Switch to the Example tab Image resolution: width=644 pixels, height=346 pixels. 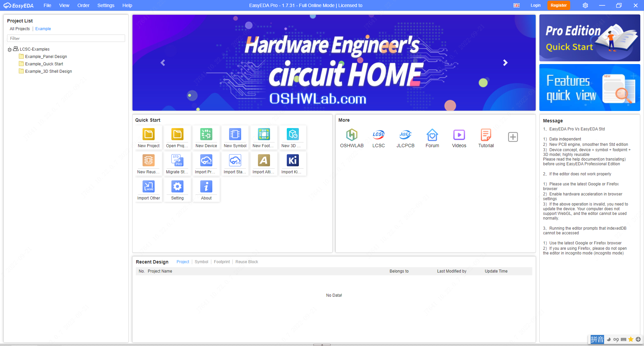click(43, 29)
